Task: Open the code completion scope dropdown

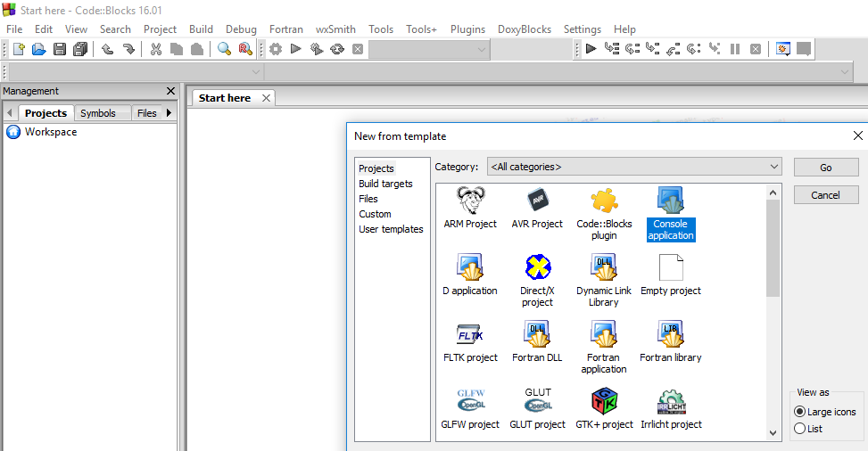Action: point(136,72)
